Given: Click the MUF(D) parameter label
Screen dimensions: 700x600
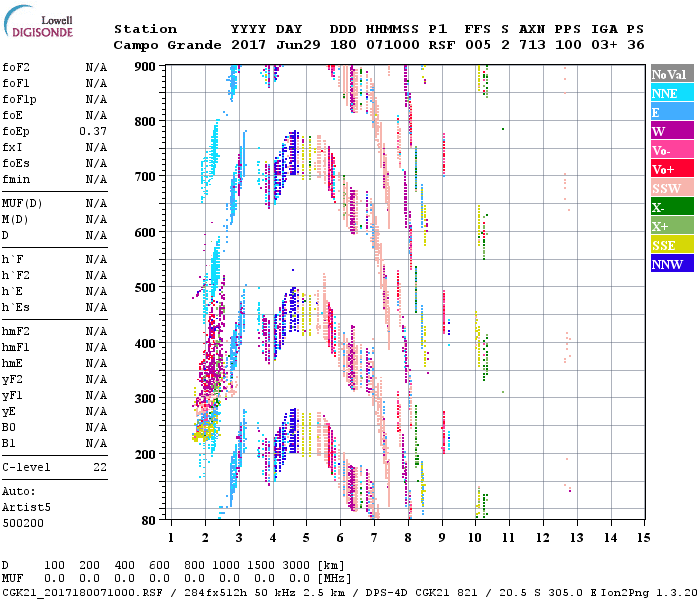Looking at the screenshot, I should [x=22, y=204].
